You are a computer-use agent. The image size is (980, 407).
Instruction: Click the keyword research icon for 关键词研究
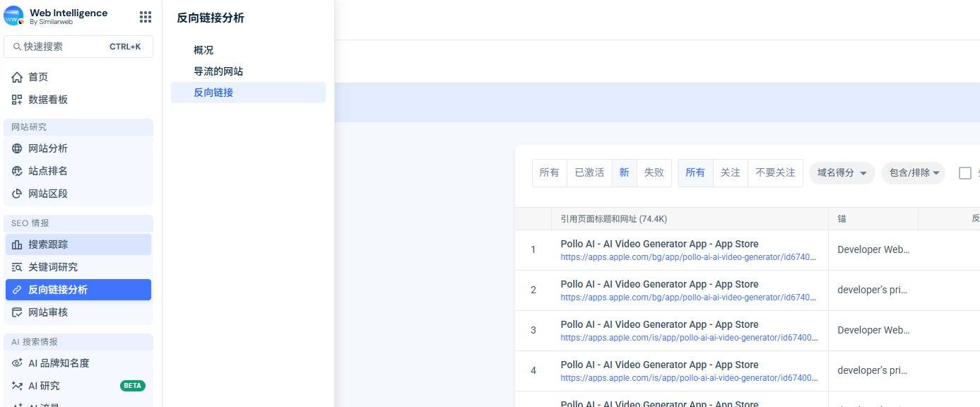(x=17, y=267)
